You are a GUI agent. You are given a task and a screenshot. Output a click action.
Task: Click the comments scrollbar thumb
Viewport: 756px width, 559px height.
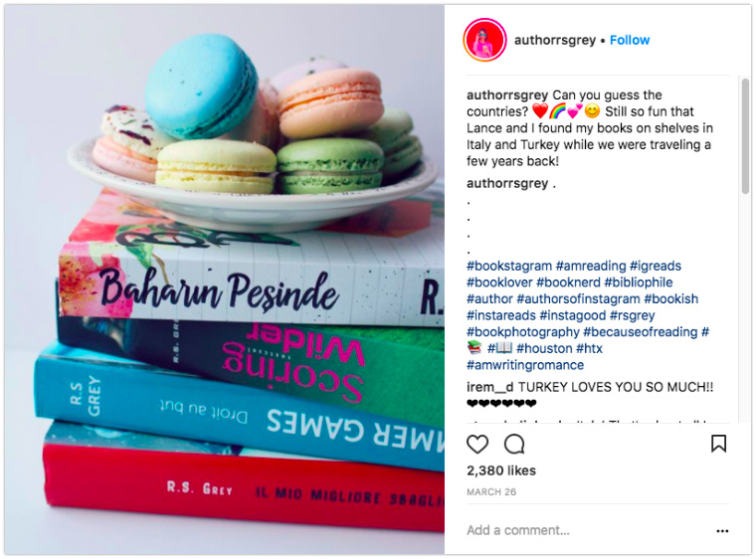pyautogui.click(x=745, y=136)
